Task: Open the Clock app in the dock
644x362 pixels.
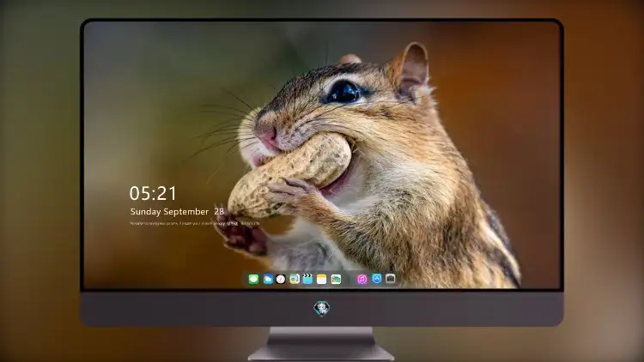Action: coord(281,279)
